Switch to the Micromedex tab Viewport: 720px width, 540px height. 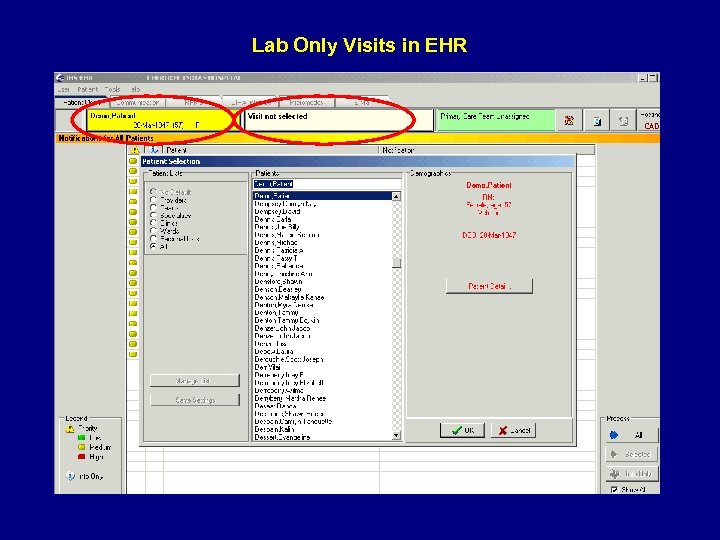point(306,102)
